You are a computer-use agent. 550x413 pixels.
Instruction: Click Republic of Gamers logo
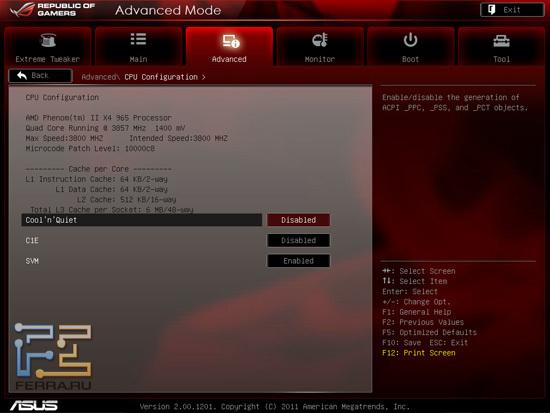[53, 9]
